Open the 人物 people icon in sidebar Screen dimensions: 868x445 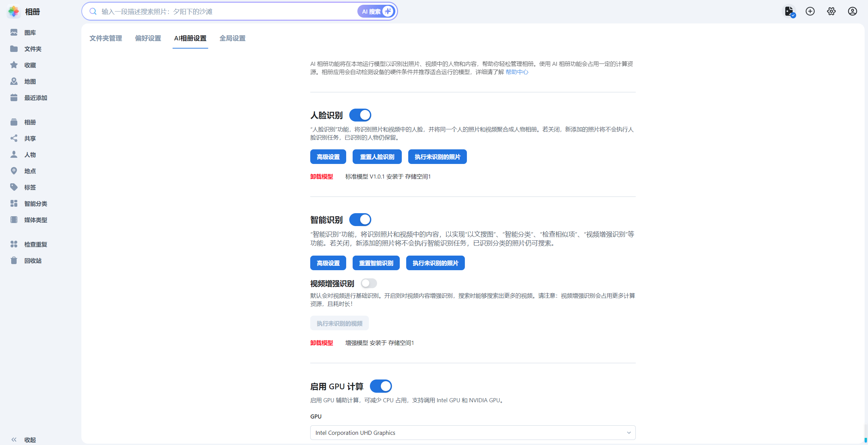click(x=14, y=155)
